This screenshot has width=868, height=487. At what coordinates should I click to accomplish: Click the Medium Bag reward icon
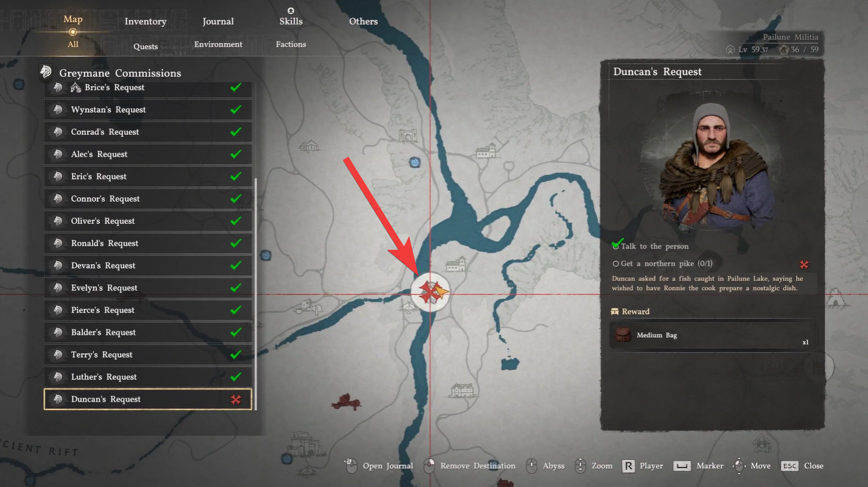point(623,335)
